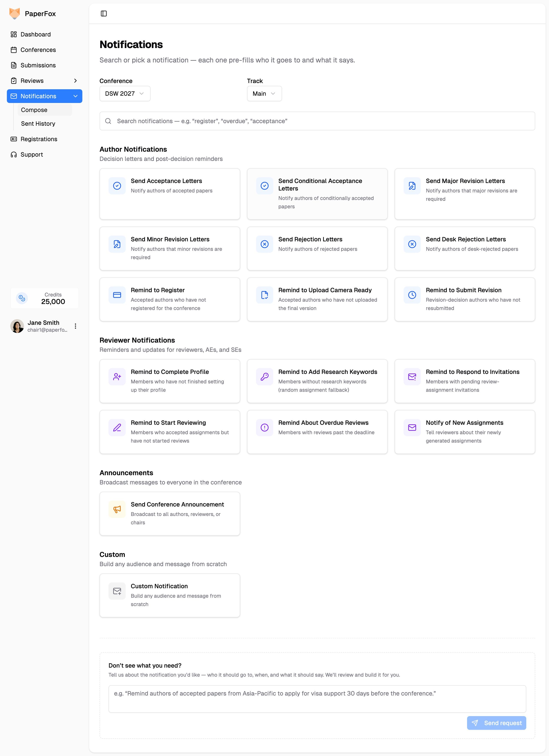Click the credits coin icon

tap(22, 298)
